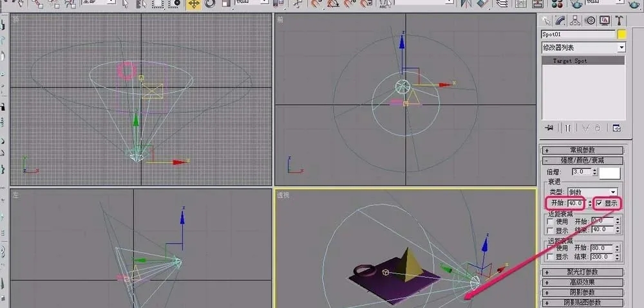Choose the rectangular selection region tool

[157, 4]
